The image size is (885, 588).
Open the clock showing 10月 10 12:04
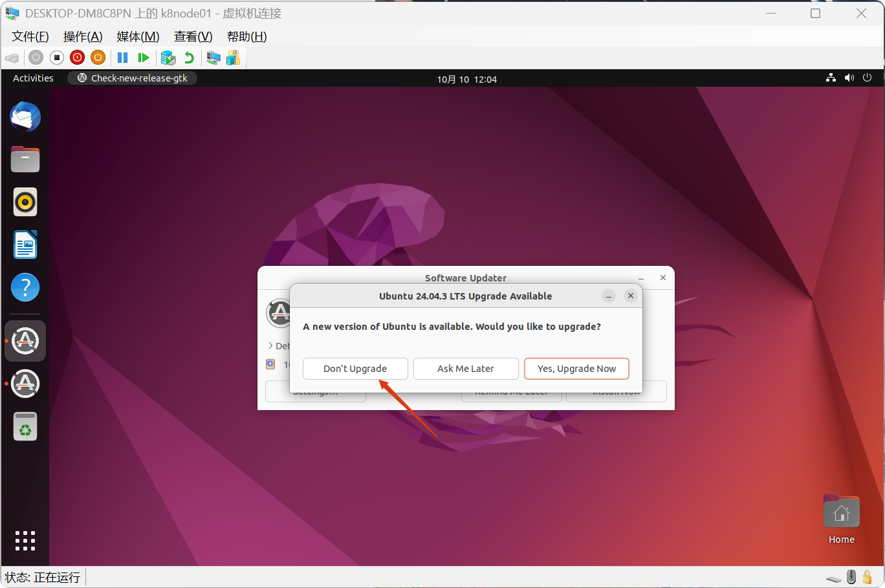click(466, 79)
